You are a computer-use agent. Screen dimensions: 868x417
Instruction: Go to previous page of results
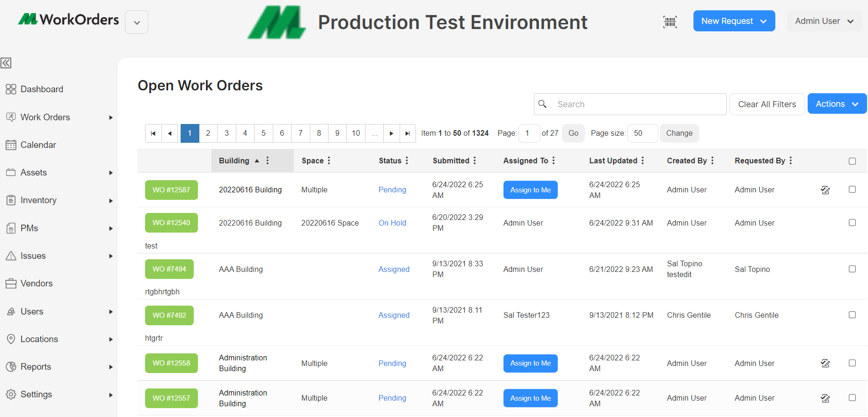[170, 133]
